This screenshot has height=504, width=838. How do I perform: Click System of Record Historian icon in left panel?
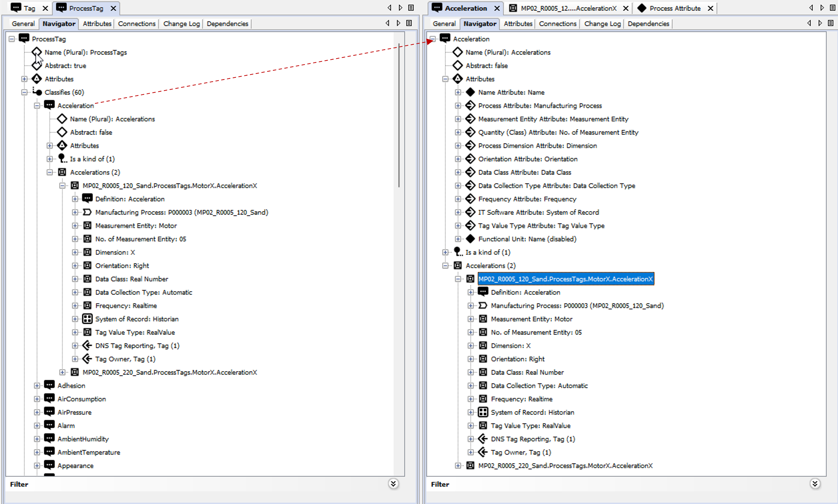pyautogui.click(x=87, y=319)
